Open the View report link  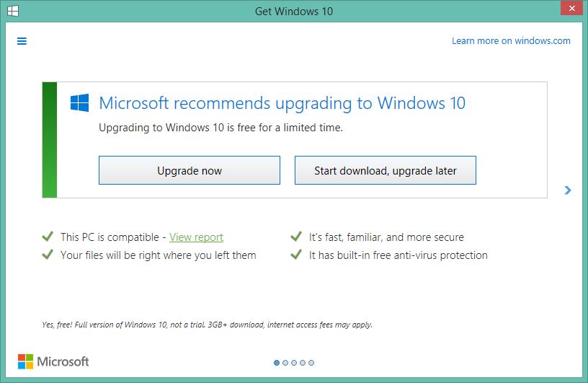[x=196, y=237]
